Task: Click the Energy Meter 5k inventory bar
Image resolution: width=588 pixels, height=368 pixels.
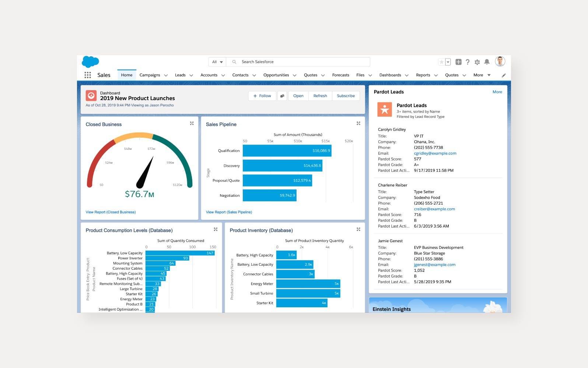Action: pos(308,284)
